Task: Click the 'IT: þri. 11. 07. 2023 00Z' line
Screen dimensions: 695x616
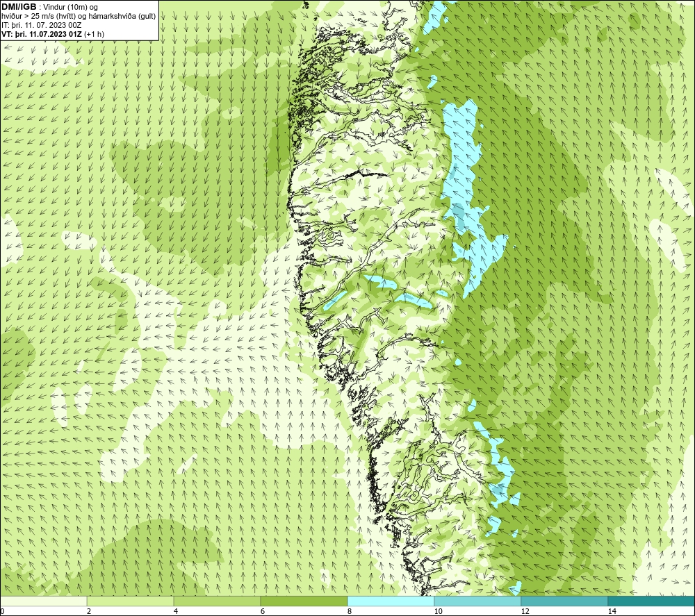Action: click(42, 25)
